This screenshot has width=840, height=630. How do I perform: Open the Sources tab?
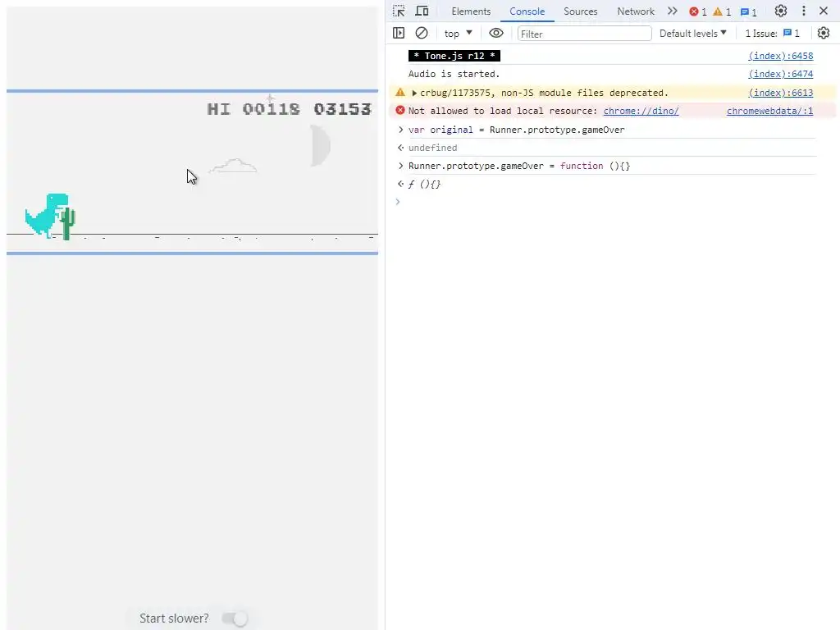pos(580,11)
